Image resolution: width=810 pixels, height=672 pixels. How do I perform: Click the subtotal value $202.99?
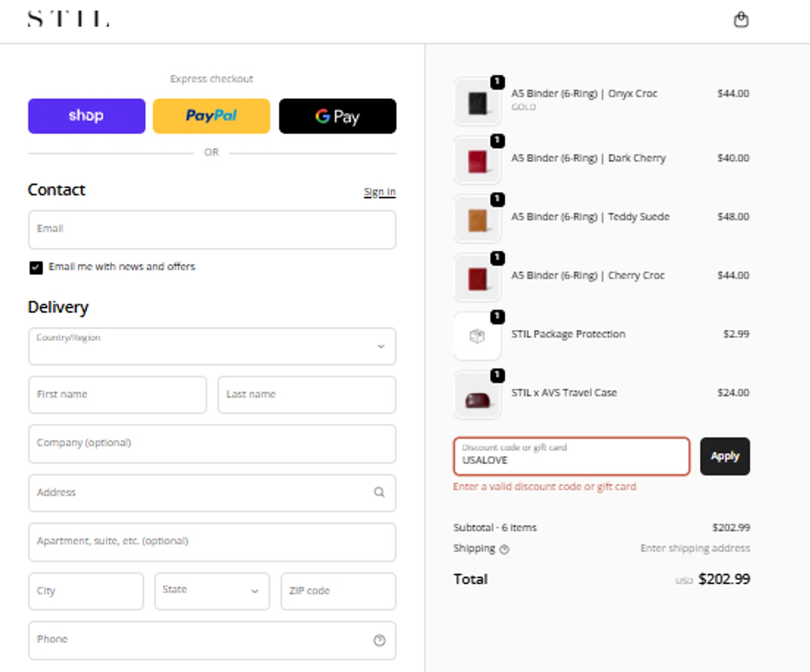tap(731, 527)
